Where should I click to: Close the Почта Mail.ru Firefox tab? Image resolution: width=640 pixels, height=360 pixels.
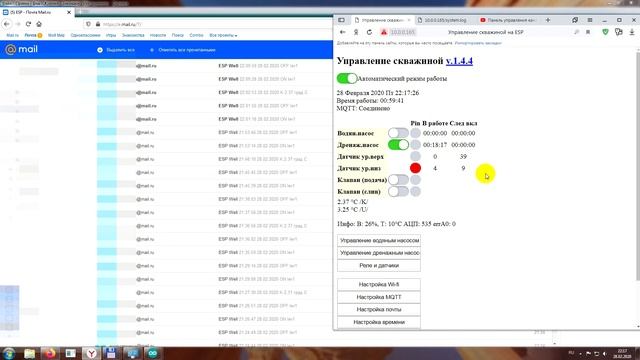coord(69,12)
